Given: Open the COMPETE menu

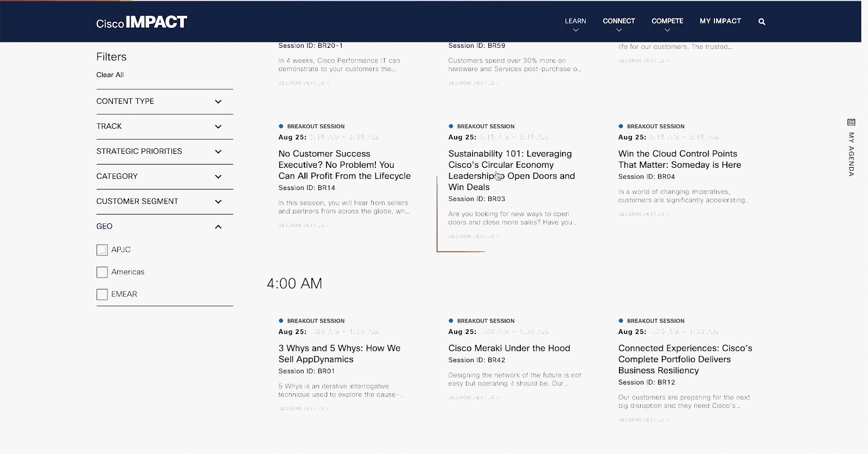Looking at the screenshot, I should pyautogui.click(x=667, y=22).
